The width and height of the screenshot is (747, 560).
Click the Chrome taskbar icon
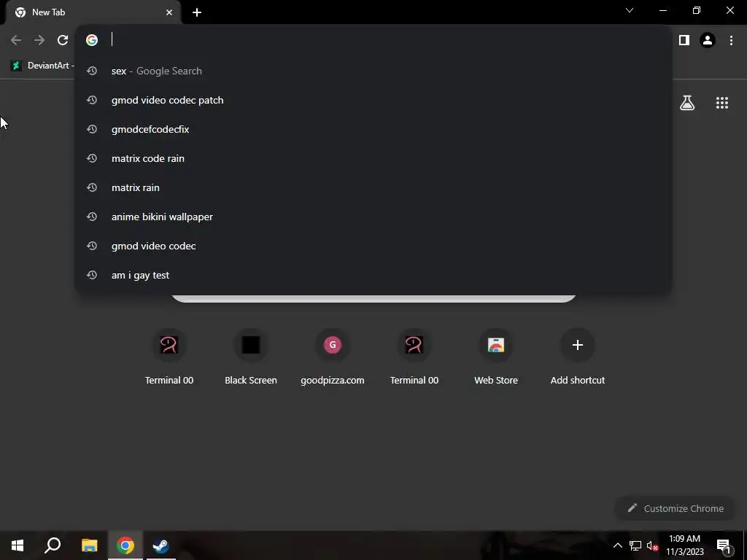pyautogui.click(x=125, y=545)
